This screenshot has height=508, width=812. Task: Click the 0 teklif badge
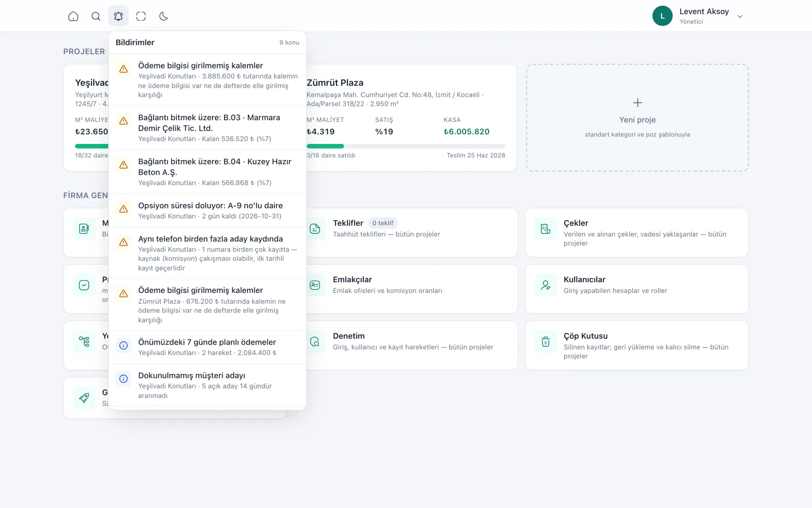(383, 223)
